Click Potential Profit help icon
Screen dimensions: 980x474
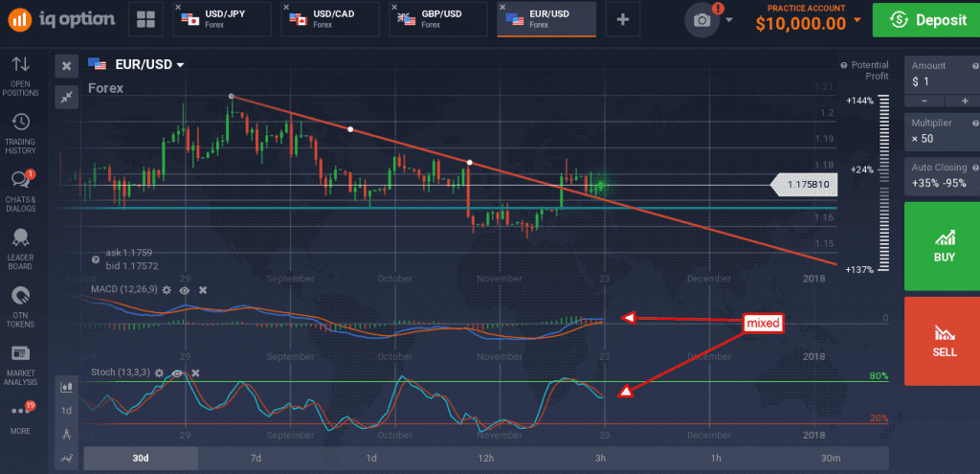tap(844, 65)
